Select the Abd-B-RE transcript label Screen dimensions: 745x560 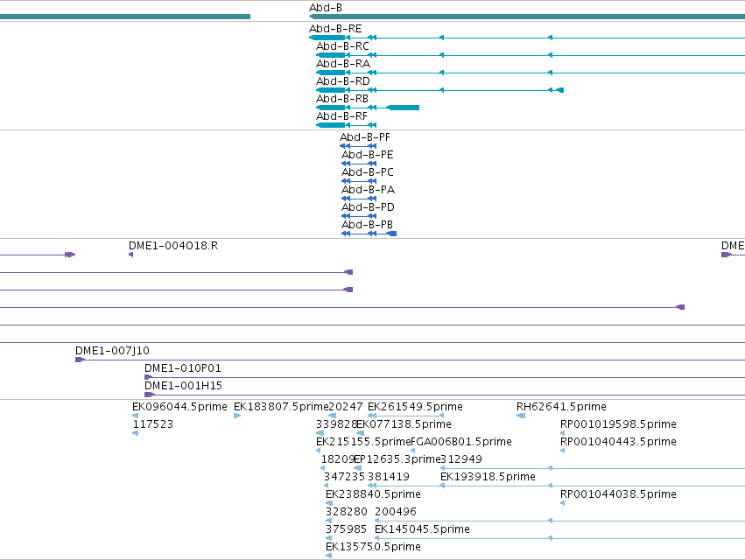click(335, 29)
